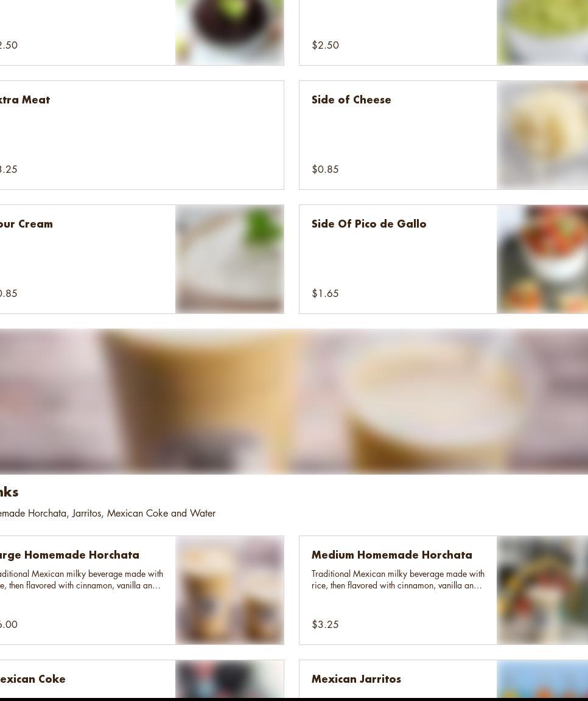The height and width of the screenshot is (701, 588).
Task: Click the black beans side photo
Action: [x=229, y=32]
